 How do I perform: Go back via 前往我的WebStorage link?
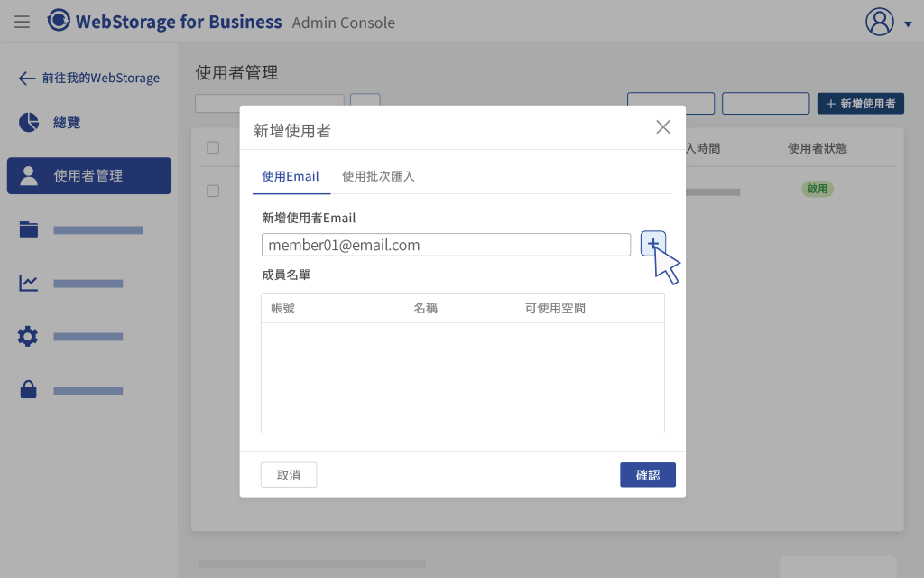pyautogui.click(x=89, y=78)
